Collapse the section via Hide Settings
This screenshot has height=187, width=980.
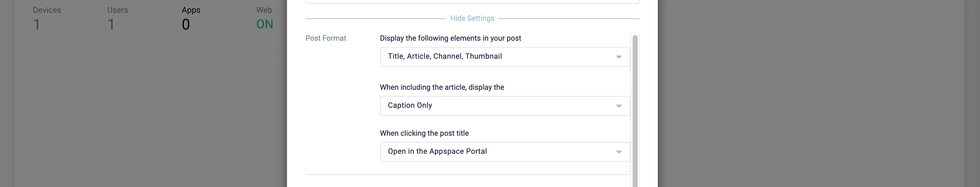[472, 18]
